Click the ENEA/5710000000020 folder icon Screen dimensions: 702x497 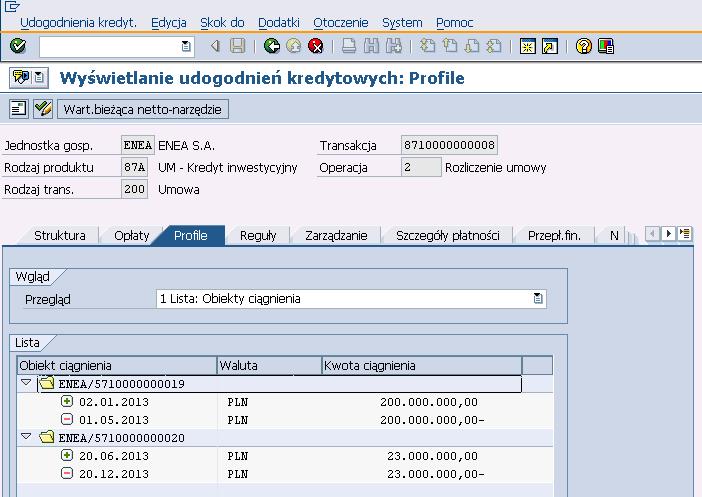point(46,437)
